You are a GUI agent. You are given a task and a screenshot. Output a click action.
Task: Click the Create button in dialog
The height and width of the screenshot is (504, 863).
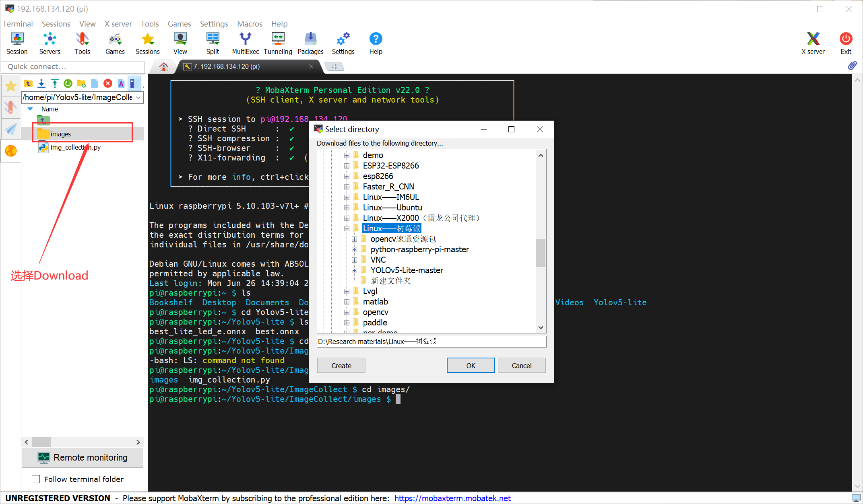click(341, 365)
